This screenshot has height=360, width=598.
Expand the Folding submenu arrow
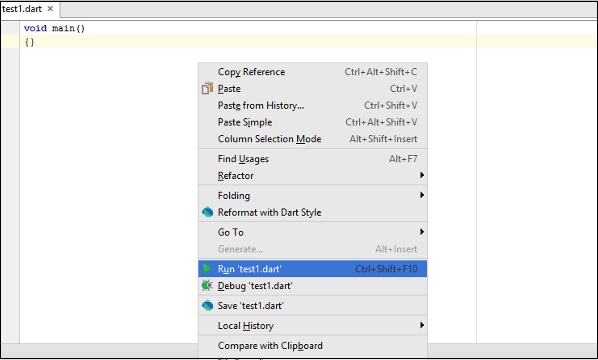coord(422,195)
